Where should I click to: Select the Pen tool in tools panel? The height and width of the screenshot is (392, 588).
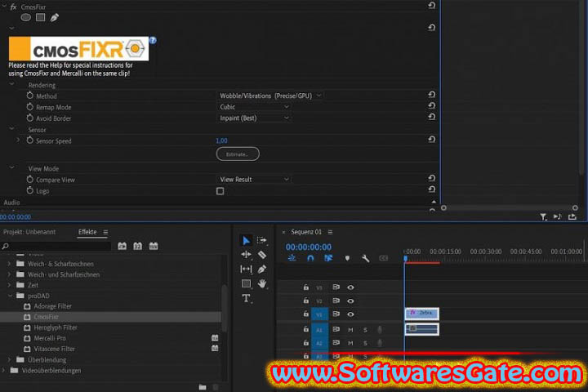(x=262, y=269)
